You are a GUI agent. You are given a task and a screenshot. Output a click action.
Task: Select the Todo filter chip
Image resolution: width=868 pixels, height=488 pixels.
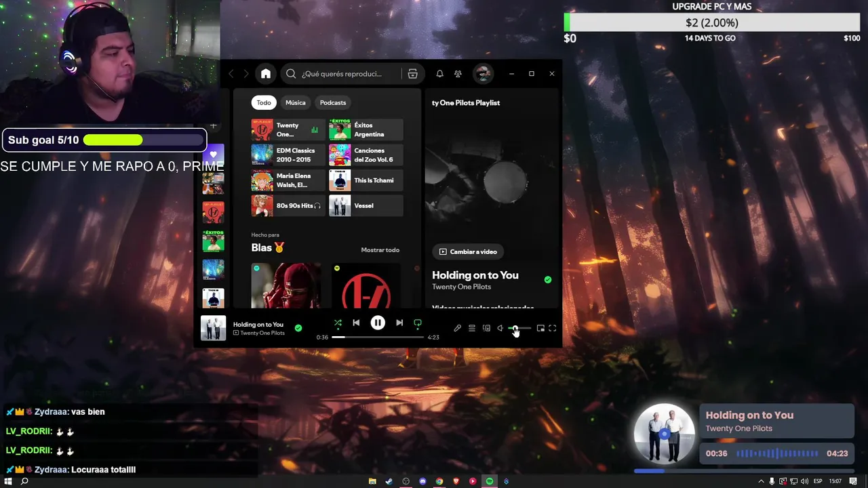point(264,102)
